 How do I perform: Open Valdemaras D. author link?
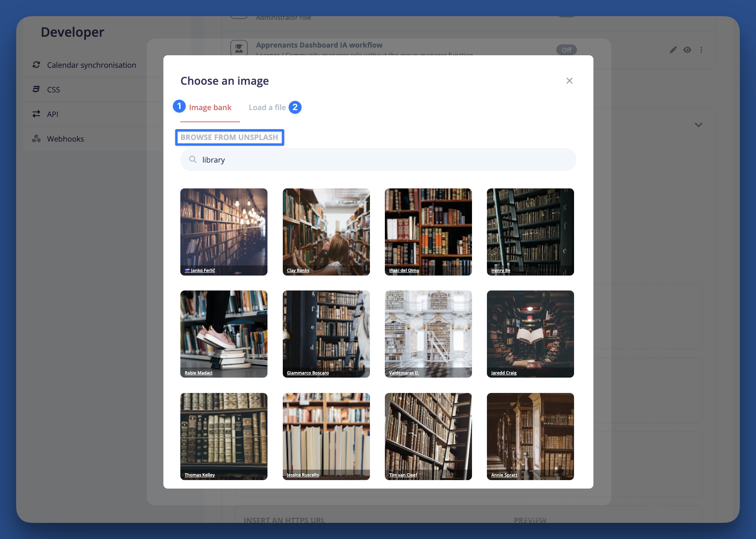point(404,373)
